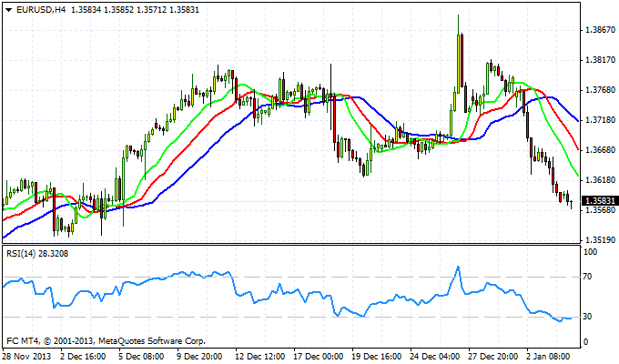The image size is (619, 364).
Task: Click the RSI(14) 28.3208 indicator label
Action: (x=37, y=254)
